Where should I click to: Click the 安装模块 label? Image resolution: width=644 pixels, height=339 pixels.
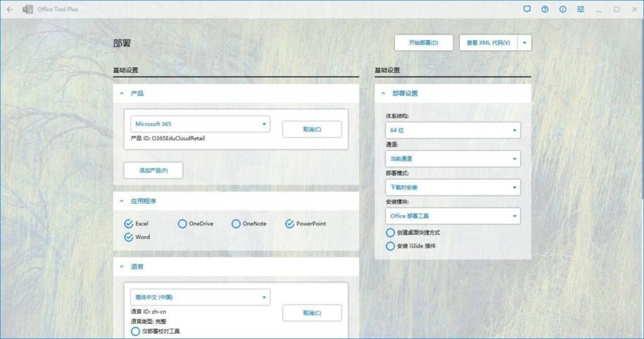[397, 202]
